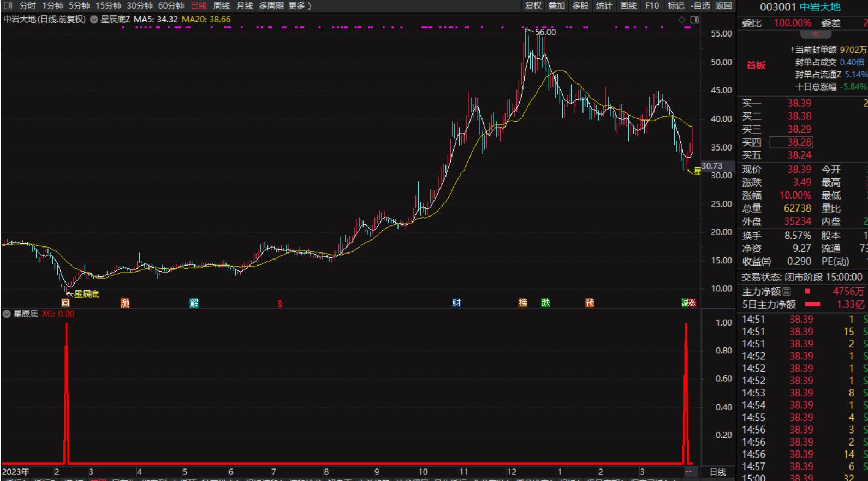Open the 回 event marker on timeline

[66, 303]
